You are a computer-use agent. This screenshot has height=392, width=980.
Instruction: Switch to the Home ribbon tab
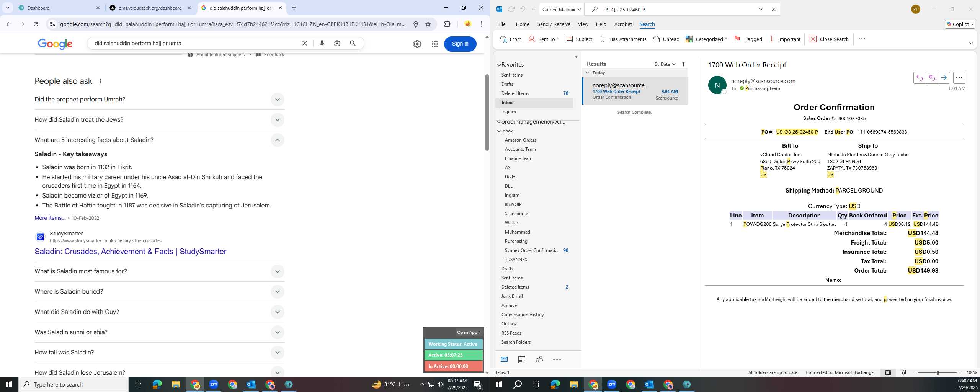522,24
